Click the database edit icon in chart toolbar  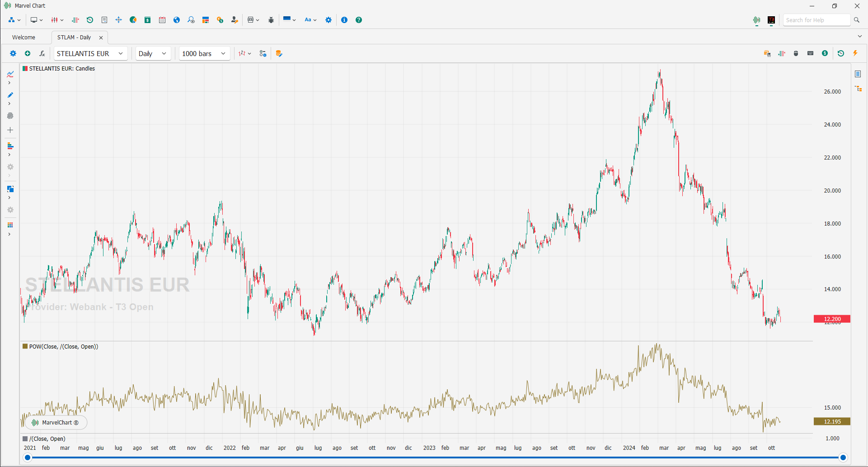[279, 53]
